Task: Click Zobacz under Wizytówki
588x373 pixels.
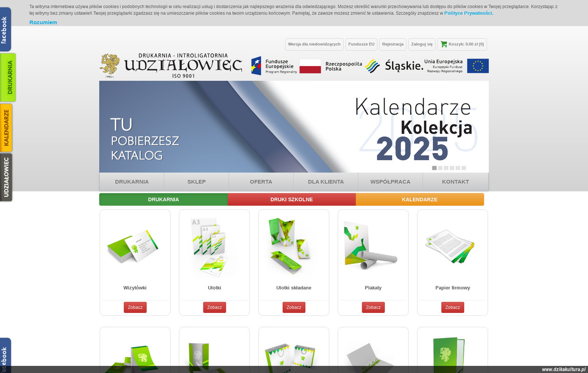Action: (x=135, y=307)
